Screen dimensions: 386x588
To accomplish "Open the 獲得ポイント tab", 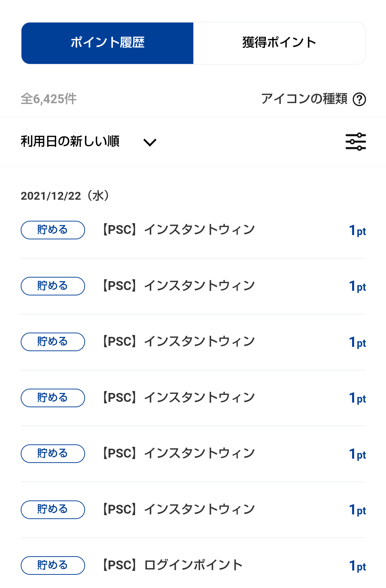I will pyautogui.click(x=279, y=43).
